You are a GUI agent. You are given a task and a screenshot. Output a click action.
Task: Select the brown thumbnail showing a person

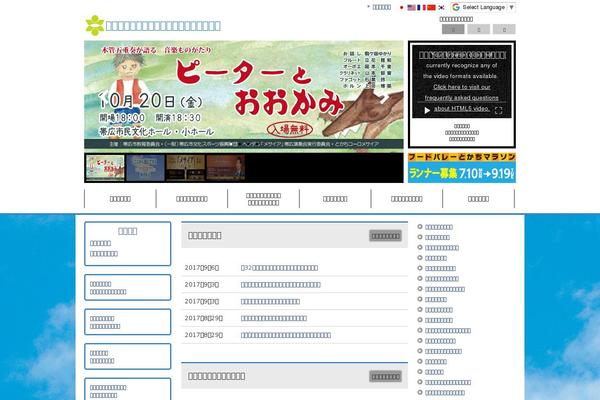tap(226, 168)
